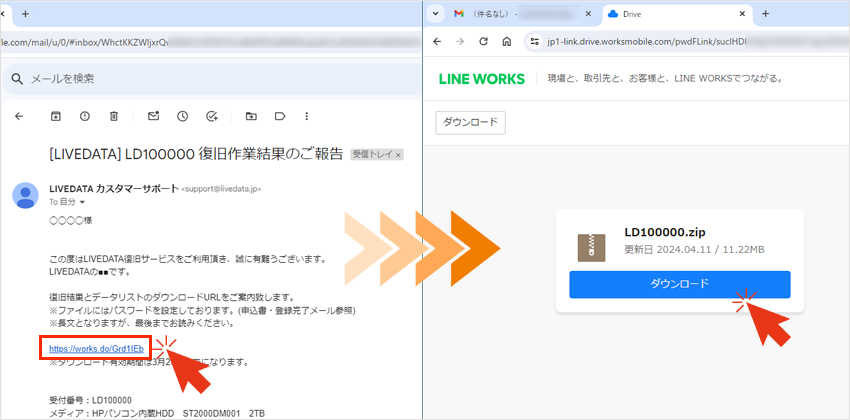Add the email to tasks
The height and width of the screenshot is (420, 850).
(x=212, y=116)
